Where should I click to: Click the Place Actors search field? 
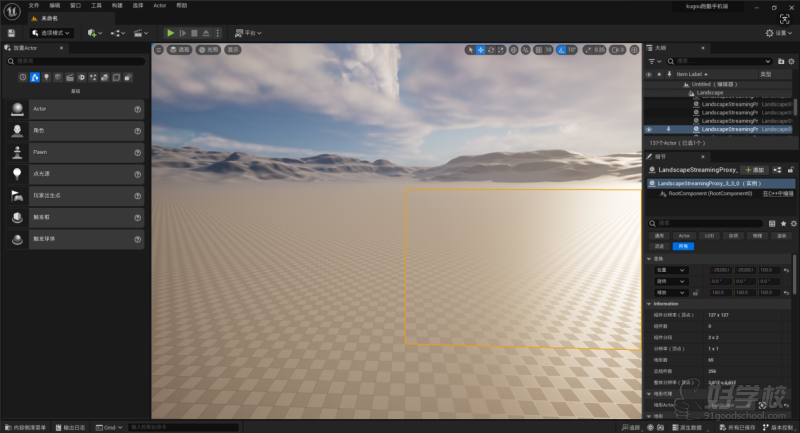(x=75, y=61)
